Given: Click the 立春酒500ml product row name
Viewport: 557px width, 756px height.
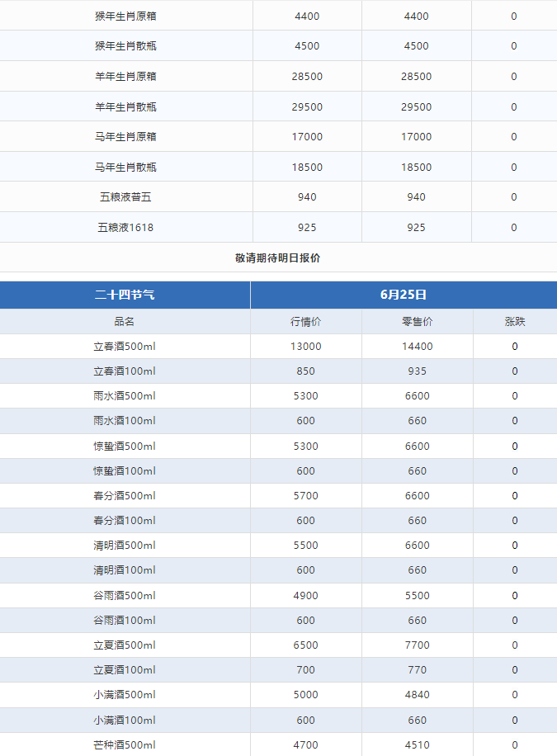Looking at the screenshot, I should (125, 346).
